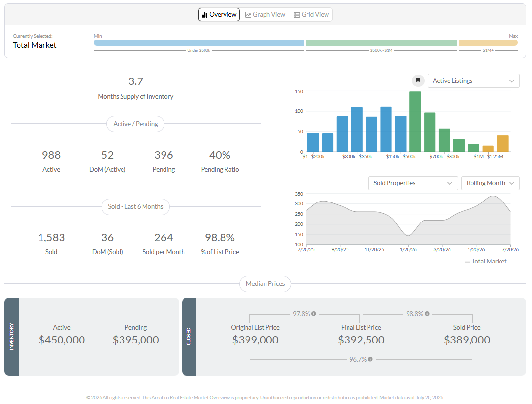Screen dimensions: 532x404
Task: Expand the Sold Properties dropdown
Action: tap(413, 183)
